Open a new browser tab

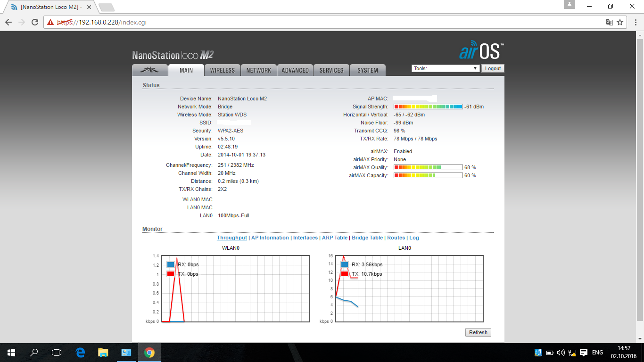point(107,8)
